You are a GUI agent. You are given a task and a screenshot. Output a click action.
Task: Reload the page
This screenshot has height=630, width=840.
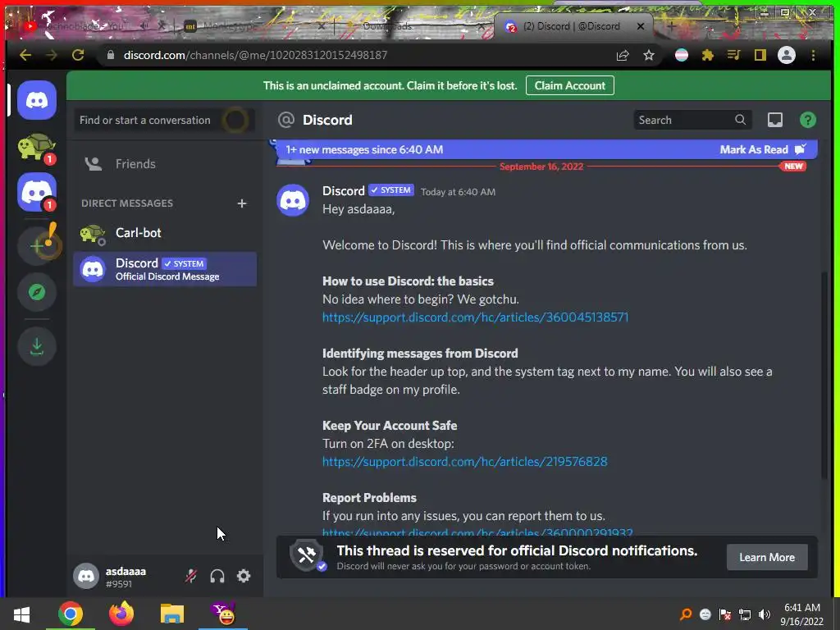click(78, 55)
